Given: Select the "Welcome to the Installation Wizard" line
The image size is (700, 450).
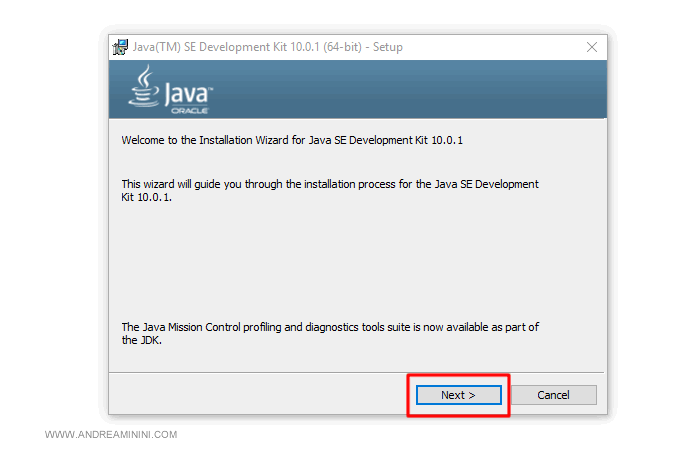Looking at the screenshot, I should point(292,140).
